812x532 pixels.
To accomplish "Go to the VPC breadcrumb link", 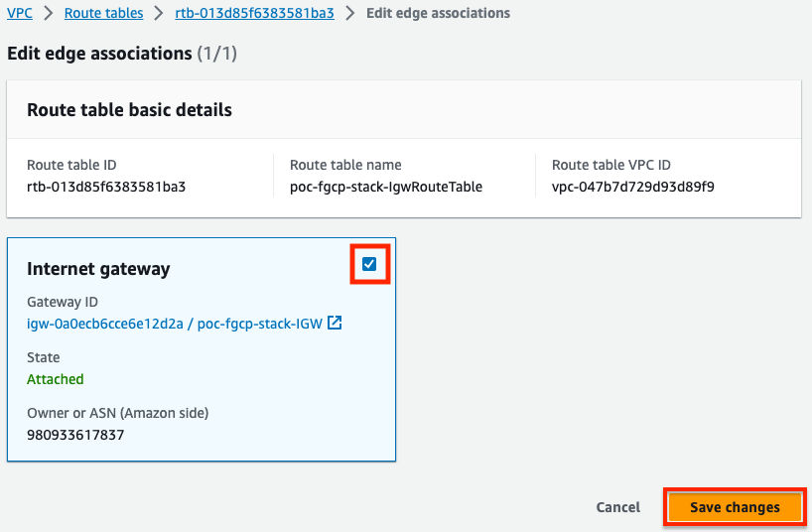I will point(20,13).
